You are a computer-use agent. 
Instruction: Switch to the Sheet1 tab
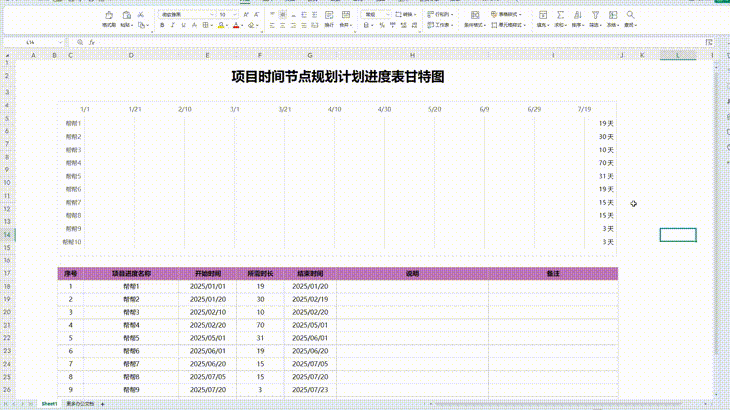point(48,403)
